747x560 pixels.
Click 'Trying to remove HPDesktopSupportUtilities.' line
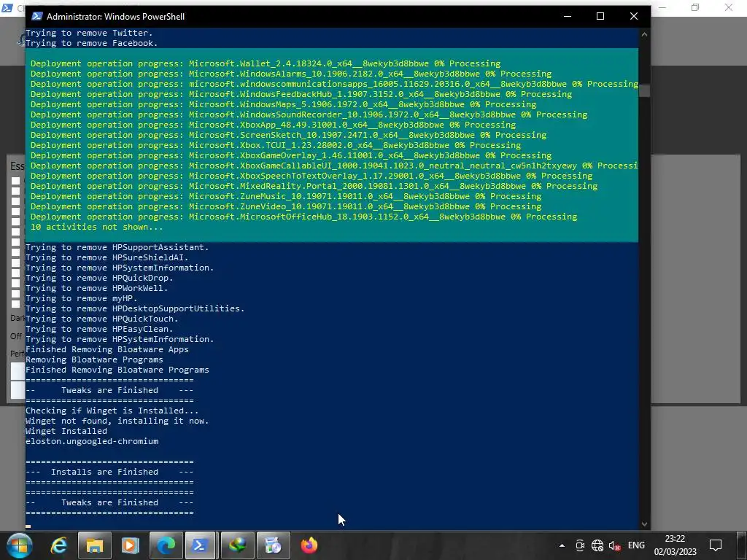tap(135, 308)
